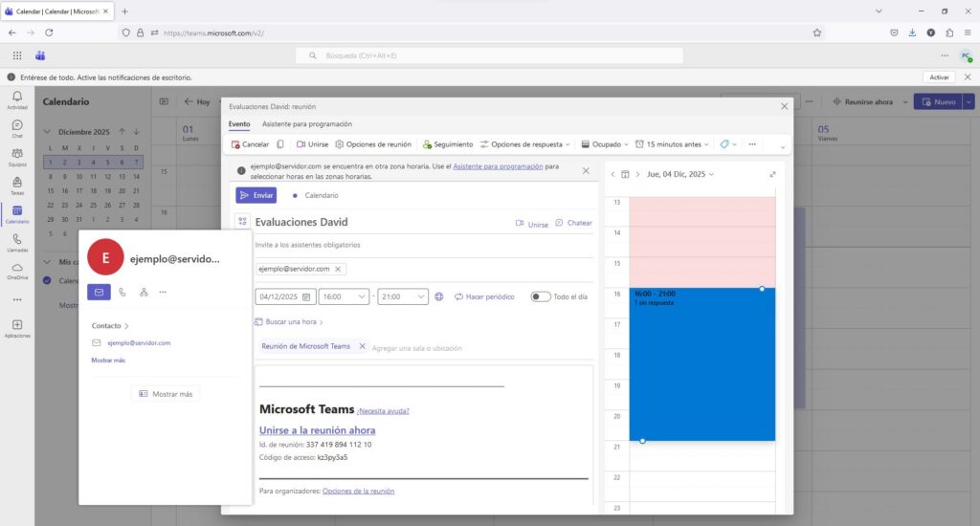Open the app launcher grid icon
This screenshot has width=980, height=526.
click(17, 55)
